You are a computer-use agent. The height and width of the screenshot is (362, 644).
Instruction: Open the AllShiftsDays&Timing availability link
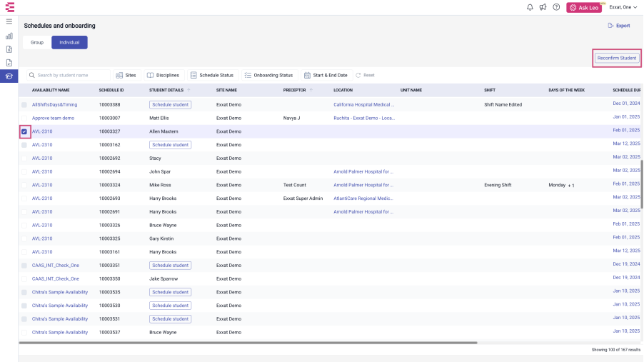[x=55, y=105]
